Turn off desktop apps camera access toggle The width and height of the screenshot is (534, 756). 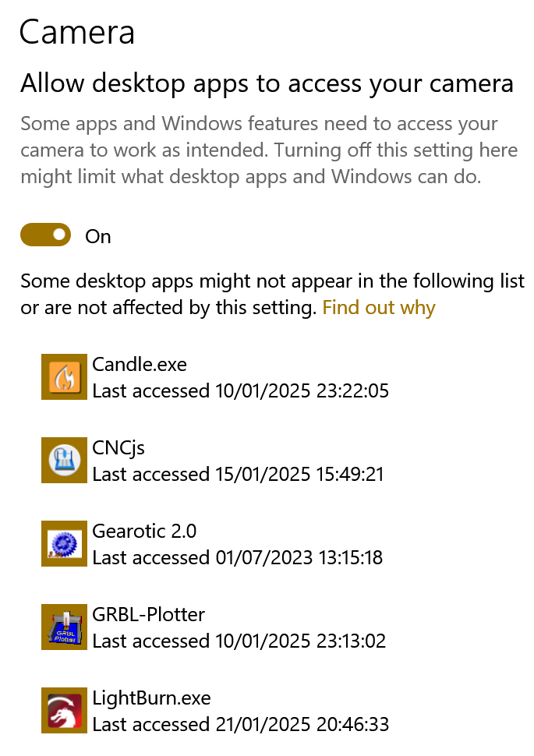pyautogui.click(x=46, y=235)
